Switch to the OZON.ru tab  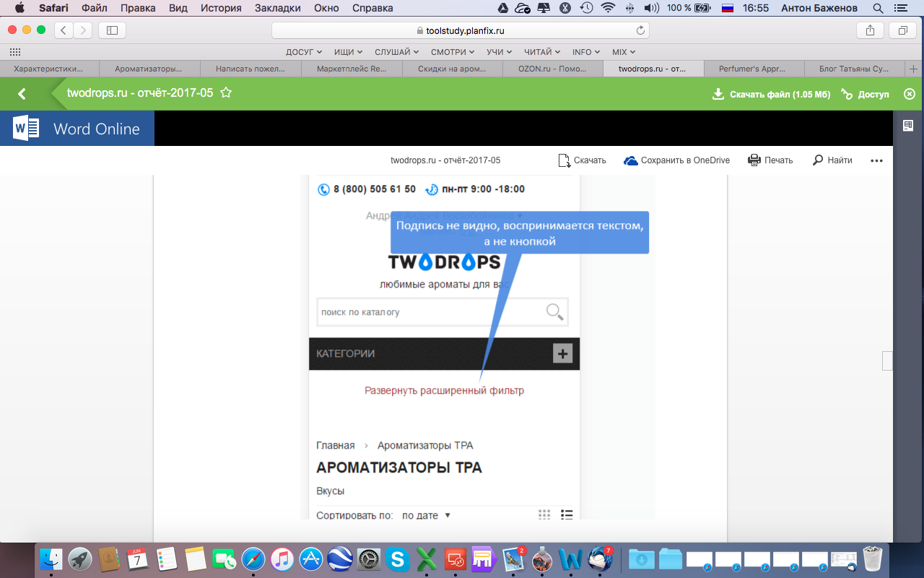[x=552, y=69]
